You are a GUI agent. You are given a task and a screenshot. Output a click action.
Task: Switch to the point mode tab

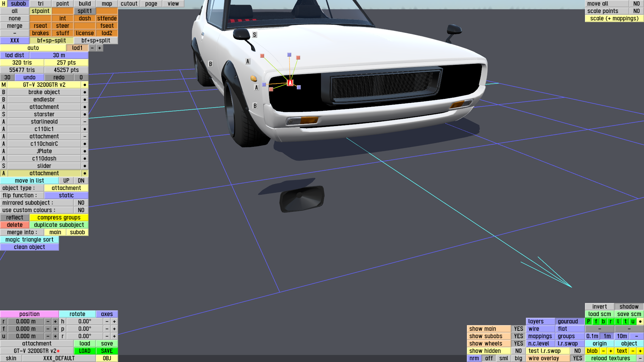(x=62, y=4)
